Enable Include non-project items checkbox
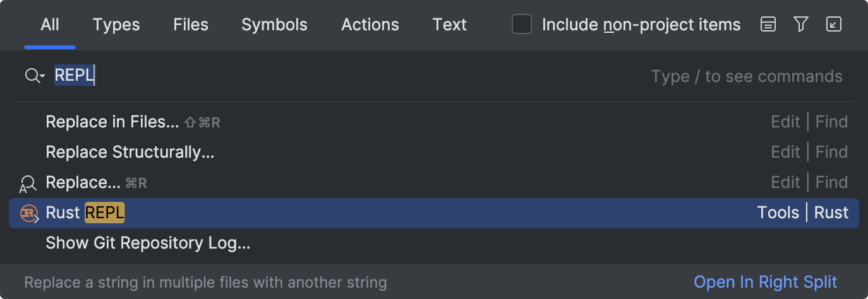 click(x=522, y=25)
